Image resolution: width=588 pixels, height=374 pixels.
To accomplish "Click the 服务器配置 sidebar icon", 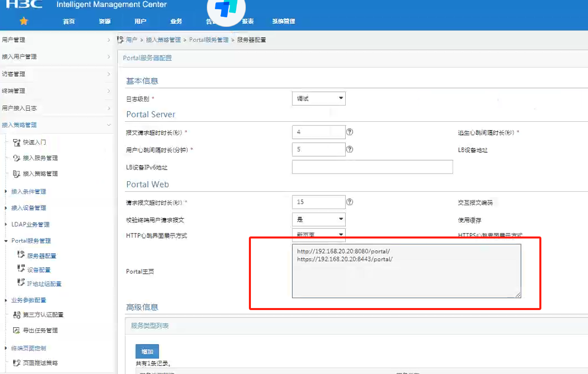I will [x=21, y=255].
